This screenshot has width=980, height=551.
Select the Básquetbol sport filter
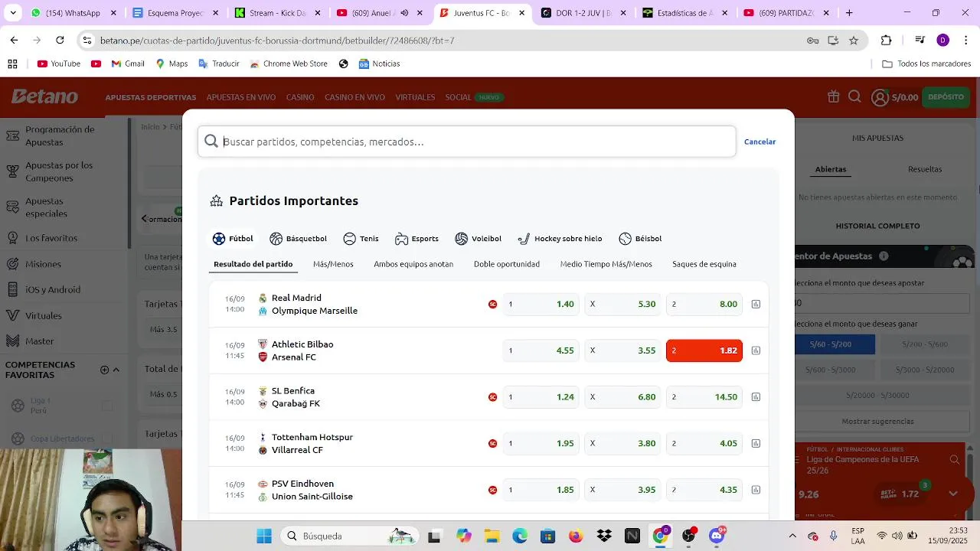298,239
